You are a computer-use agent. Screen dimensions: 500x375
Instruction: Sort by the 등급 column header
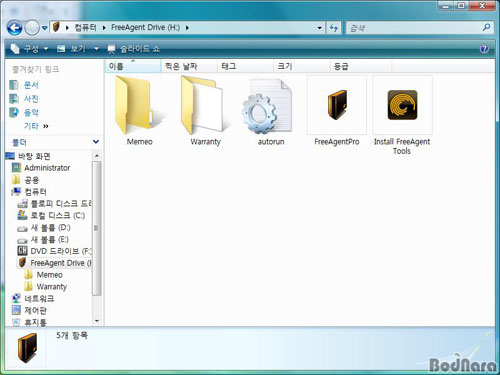point(361,66)
